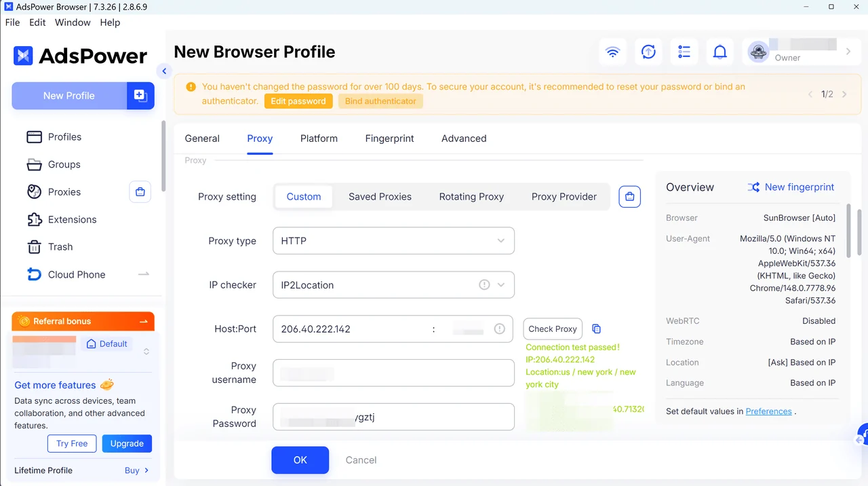Screen dimensions: 868x486
Task: Click the Bind authenticator button
Action: (380, 101)
